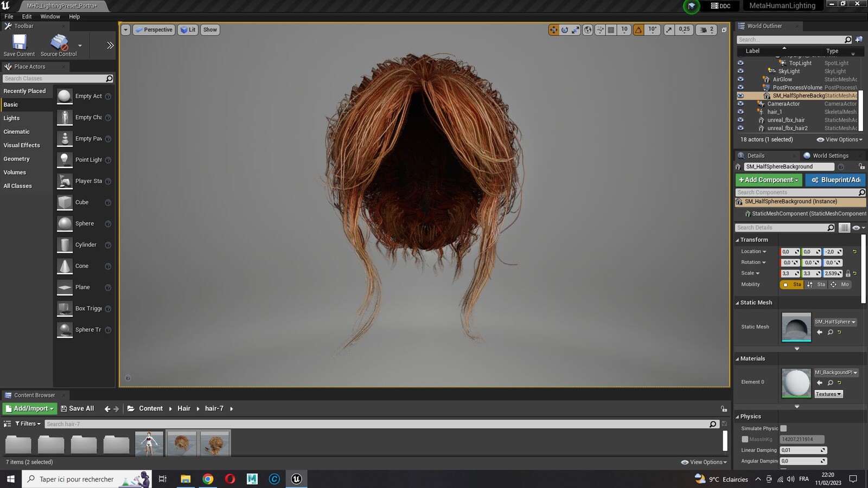Viewport: 868px width, 488px height.
Task: Hide the hair_1 actor with eye icon
Action: 741,112
